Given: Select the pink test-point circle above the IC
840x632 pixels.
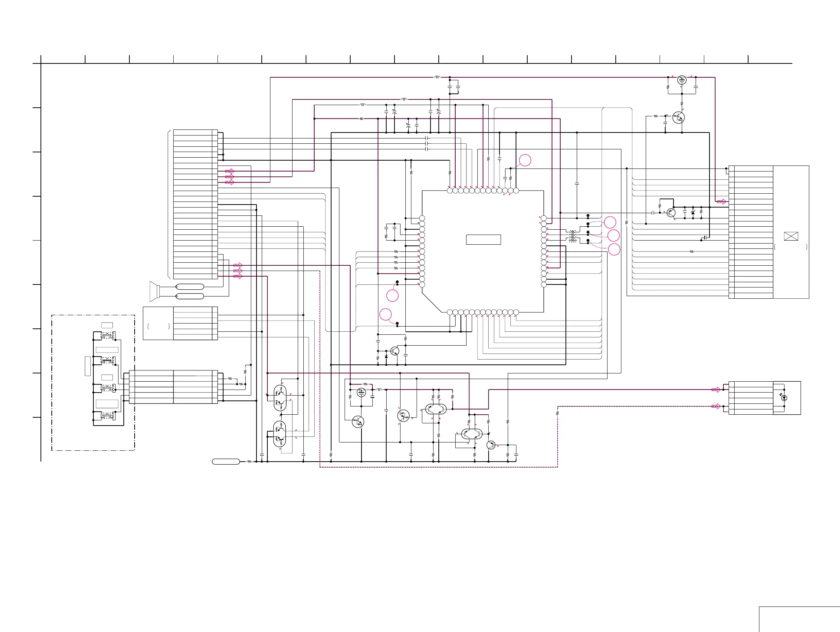Looking at the screenshot, I should (525, 160).
